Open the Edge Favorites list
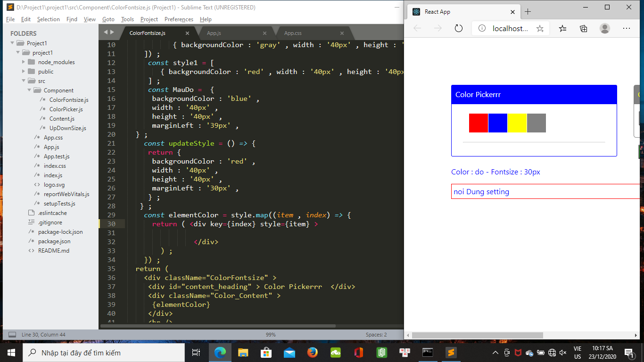644x362 pixels. (x=562, y=28)
